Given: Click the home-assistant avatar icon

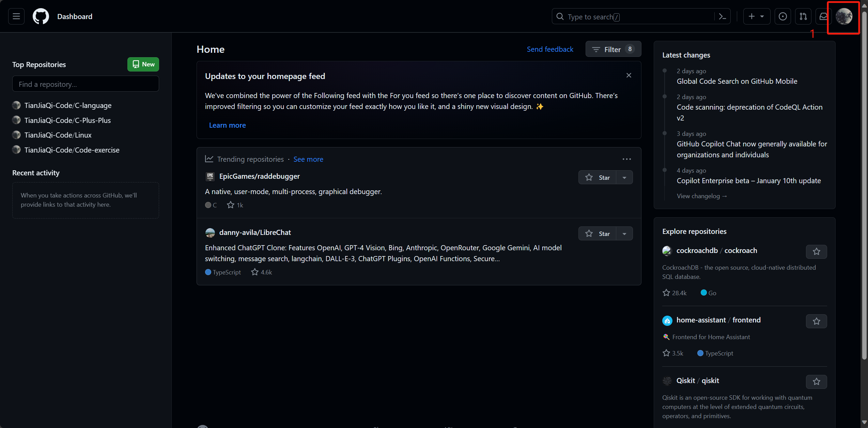Looking at the screenshot, I should tap(667, 320).
